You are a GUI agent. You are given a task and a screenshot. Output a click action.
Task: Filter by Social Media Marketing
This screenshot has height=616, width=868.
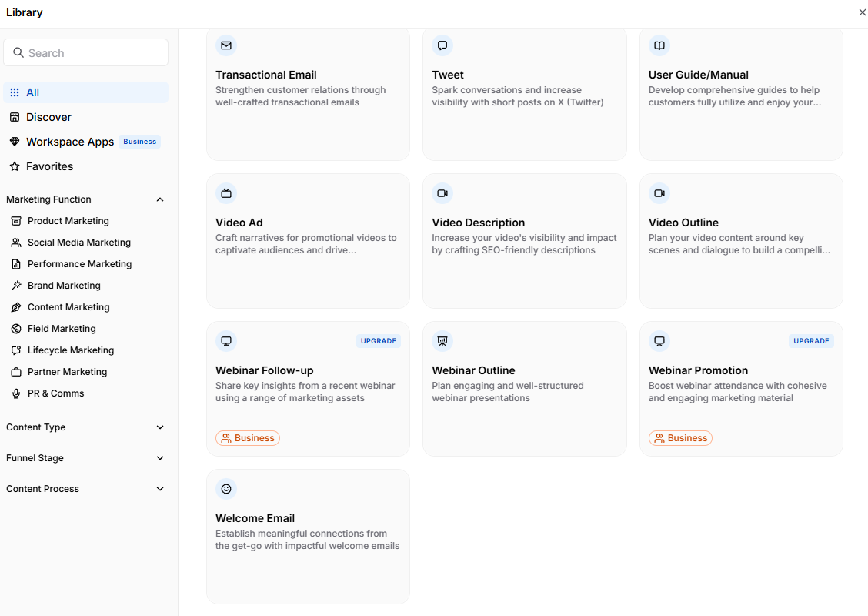(79, 242)
